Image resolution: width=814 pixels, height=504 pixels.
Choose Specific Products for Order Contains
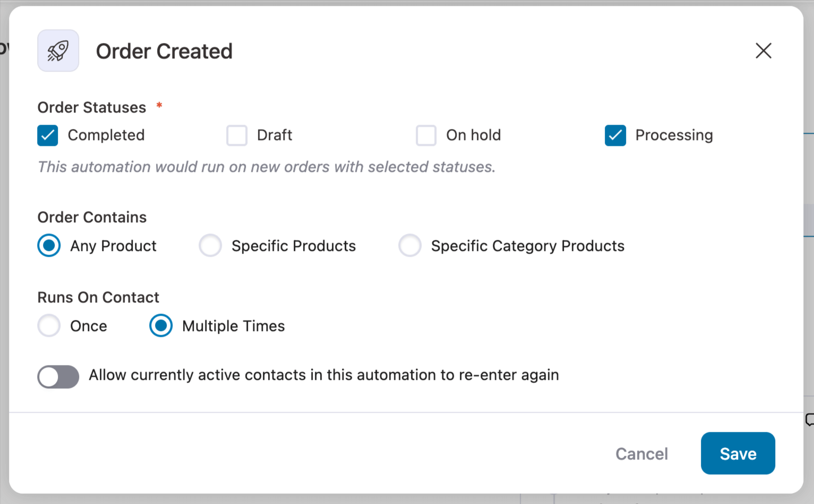click(x=211, y=245)
